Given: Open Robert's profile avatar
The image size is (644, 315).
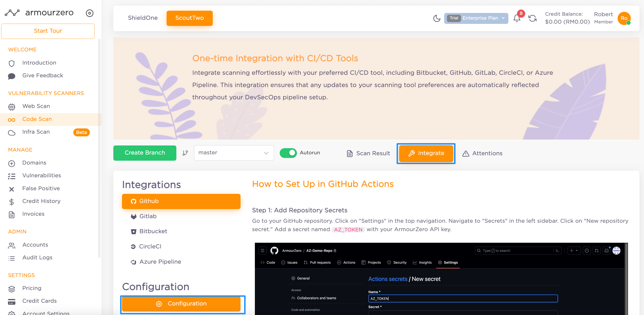Looking at the screenshot, I should [624, 18].
